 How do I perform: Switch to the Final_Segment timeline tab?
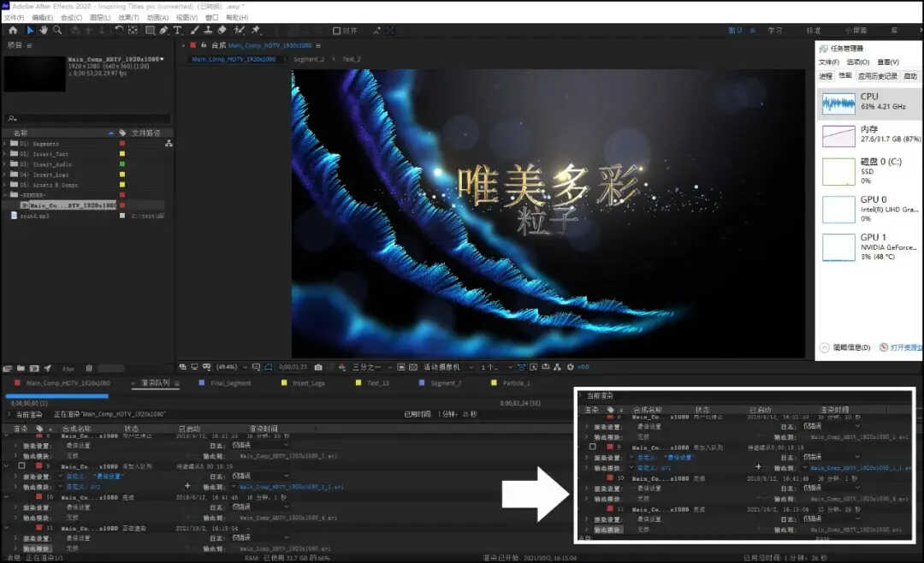pos(230,383)
